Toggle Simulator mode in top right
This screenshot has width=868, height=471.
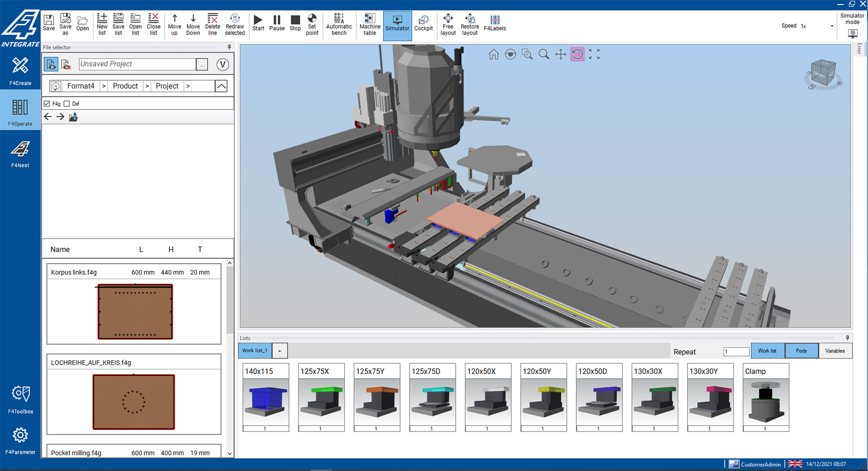852,33
